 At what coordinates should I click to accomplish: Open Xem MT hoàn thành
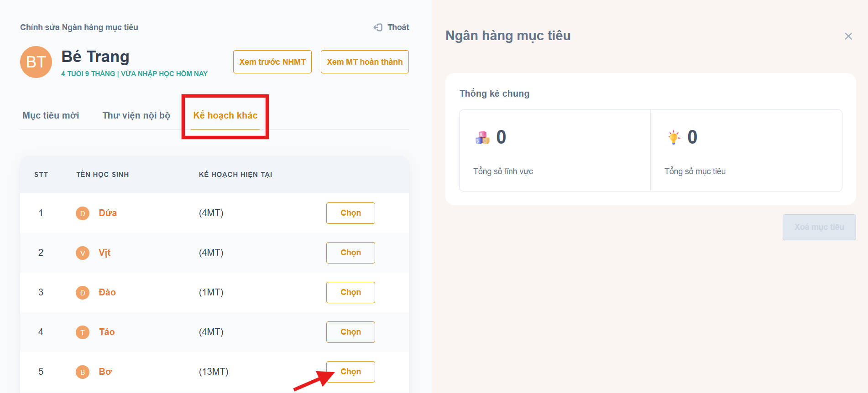pyautogui.click(x=365, y=62)
